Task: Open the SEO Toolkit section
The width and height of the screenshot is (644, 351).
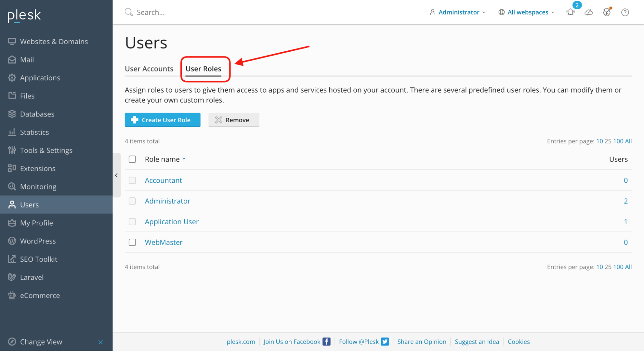Action: [x=39, y=259]
